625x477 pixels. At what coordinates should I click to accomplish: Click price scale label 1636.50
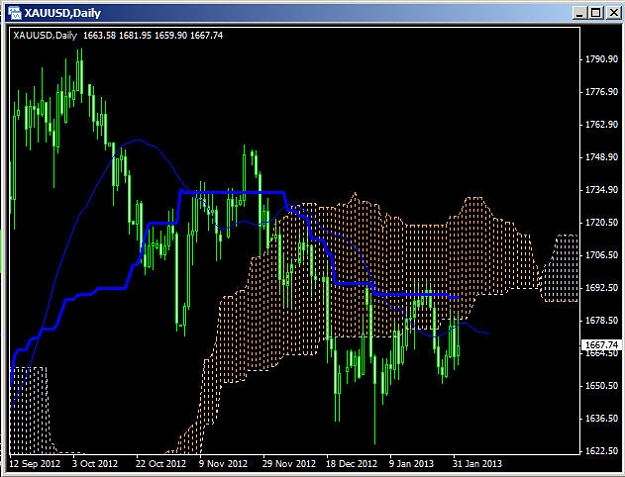[601, 418]
